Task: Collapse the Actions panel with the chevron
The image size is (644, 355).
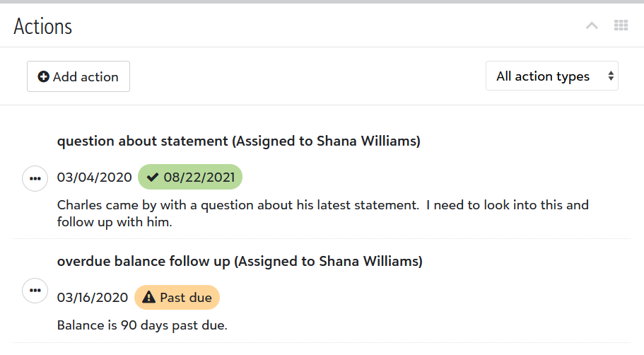Action: (x=592, y=26)
